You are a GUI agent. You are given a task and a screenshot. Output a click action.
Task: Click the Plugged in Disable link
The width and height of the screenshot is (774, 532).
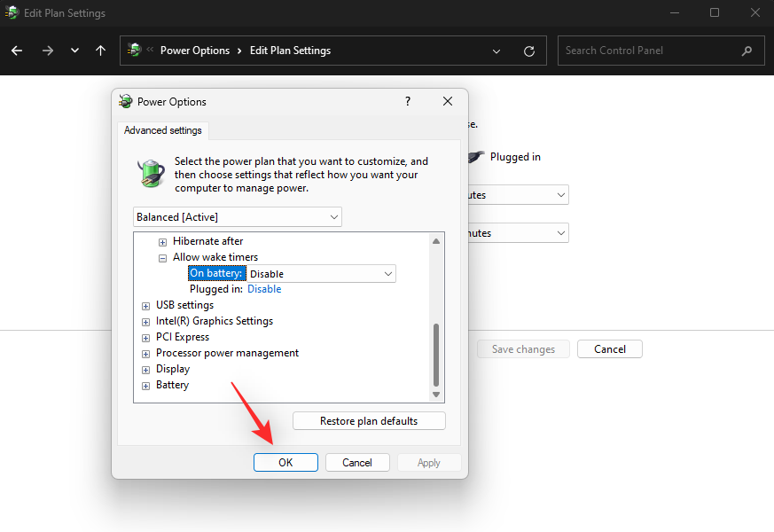pyautogui.click(x=264, y=289)
